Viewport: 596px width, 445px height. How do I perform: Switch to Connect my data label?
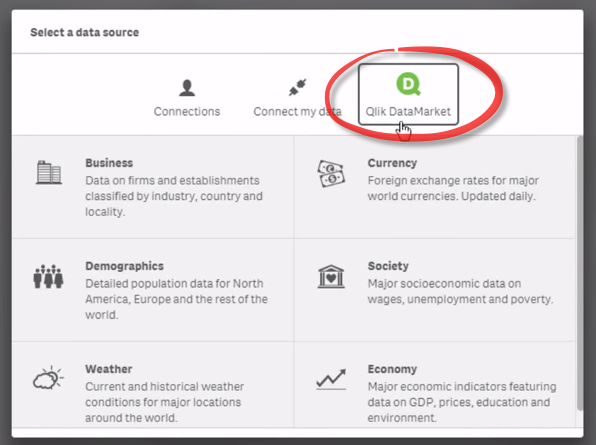pyautogui.click(x=297, y=112)
